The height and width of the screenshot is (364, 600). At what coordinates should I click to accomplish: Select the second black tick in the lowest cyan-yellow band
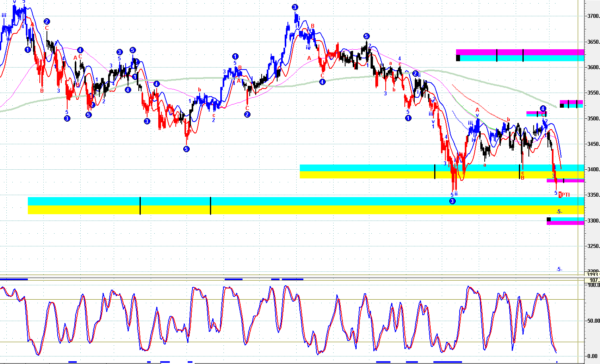click(210, 205)
